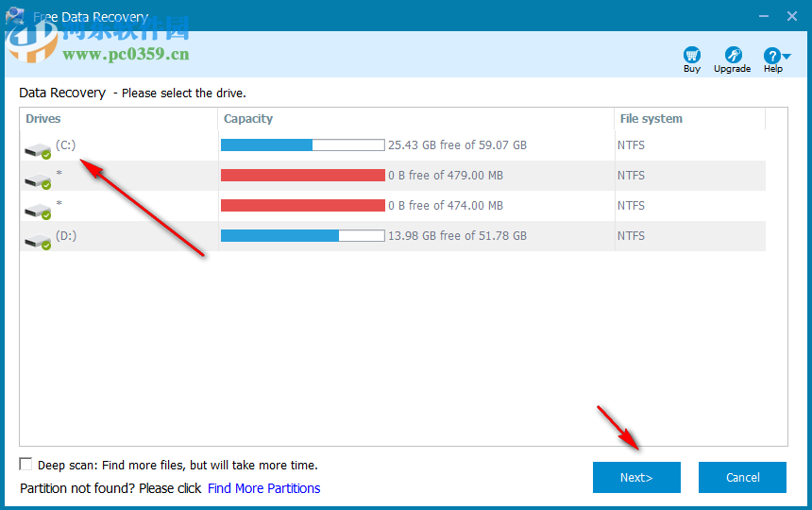
Task: Expand the Help dropdown arrow
Action: click(x=787, y=56)
